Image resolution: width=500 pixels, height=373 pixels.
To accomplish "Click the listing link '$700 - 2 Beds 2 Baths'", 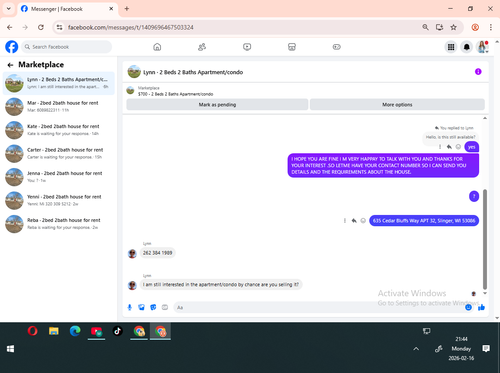I will (176, 94).
